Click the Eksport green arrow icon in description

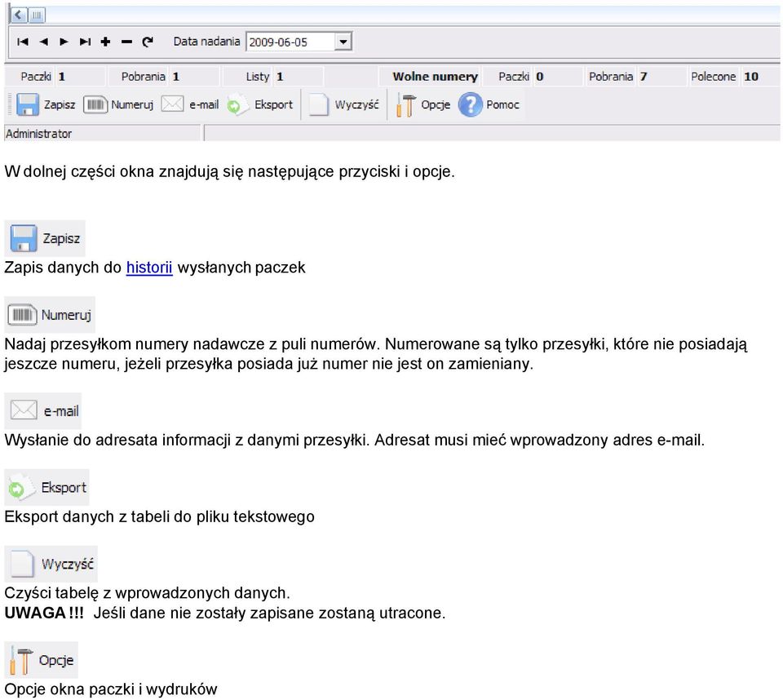(21, 486)
